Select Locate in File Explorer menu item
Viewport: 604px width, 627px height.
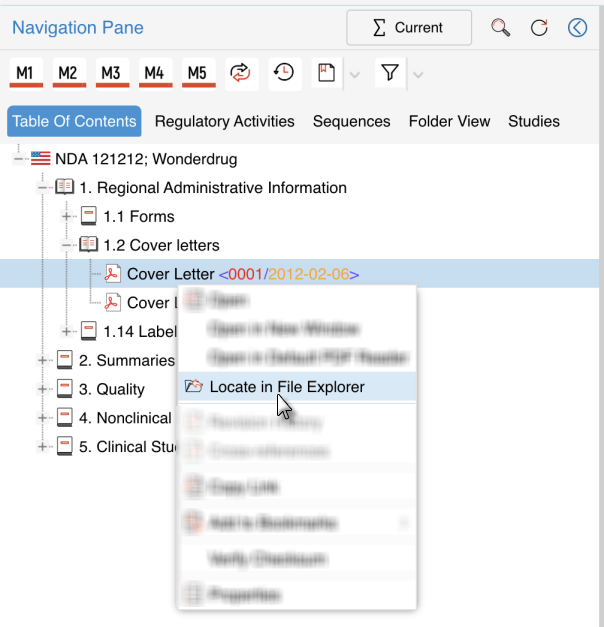click(x=287, y=386)
